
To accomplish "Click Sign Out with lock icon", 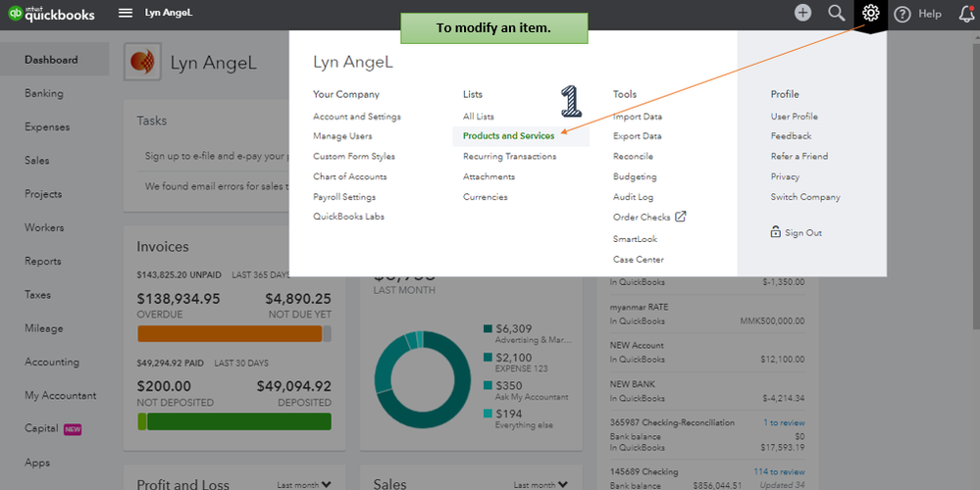I will point(796,232).
